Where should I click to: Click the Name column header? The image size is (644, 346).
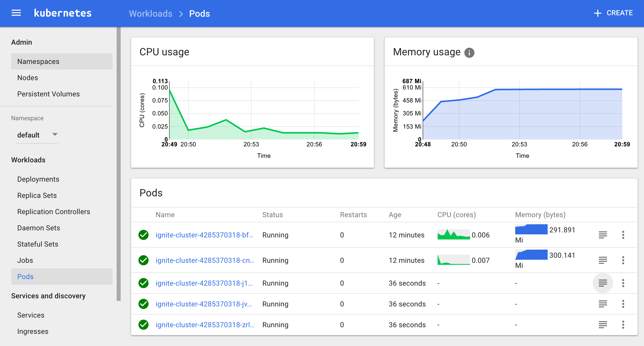click(x=165, y=215)
